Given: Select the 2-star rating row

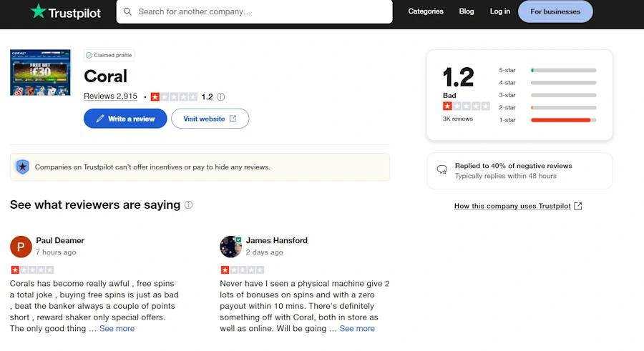Looking at the screenshot, I should point(547,107).
